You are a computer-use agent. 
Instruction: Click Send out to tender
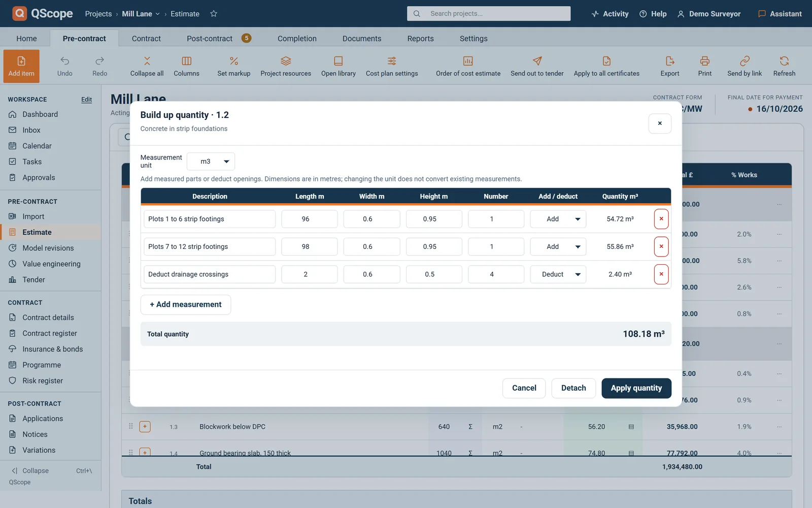pos(537,66)
